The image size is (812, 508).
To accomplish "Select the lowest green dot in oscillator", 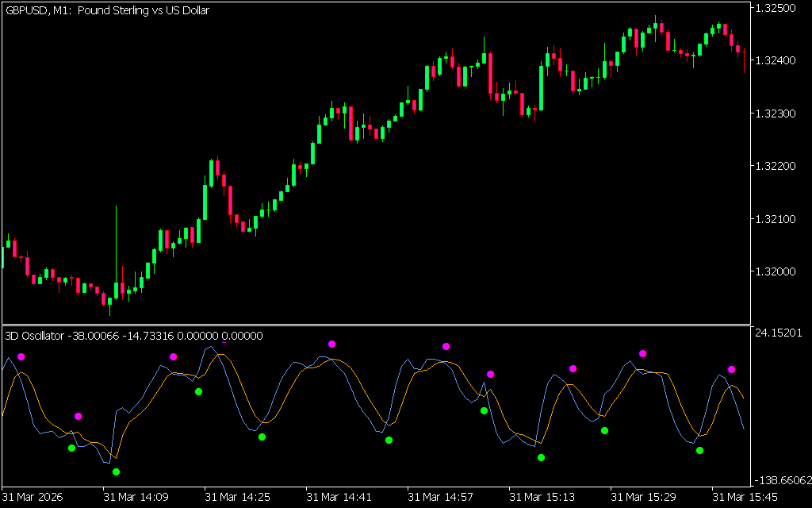I will 117,472.
